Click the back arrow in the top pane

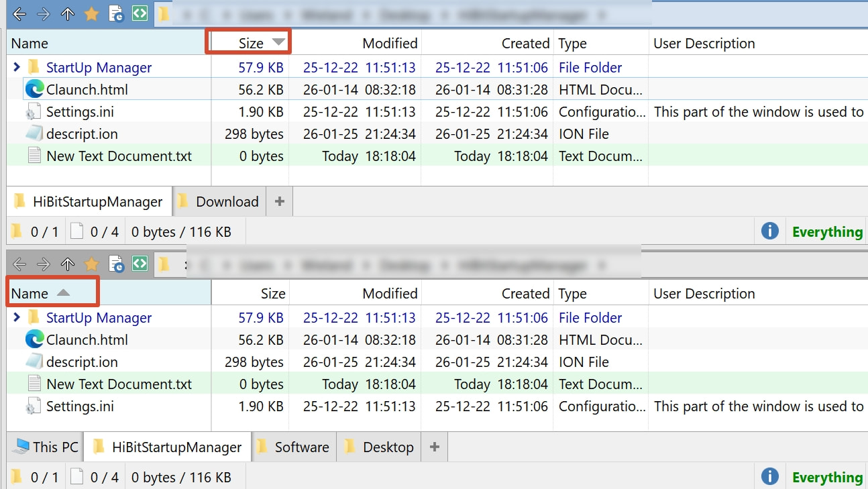pos(19,14)
